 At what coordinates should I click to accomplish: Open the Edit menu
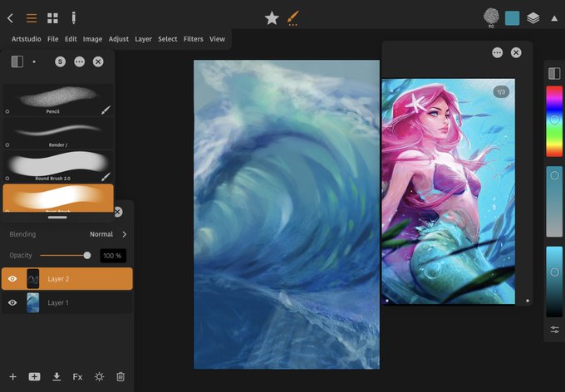[x=71, y=39]
